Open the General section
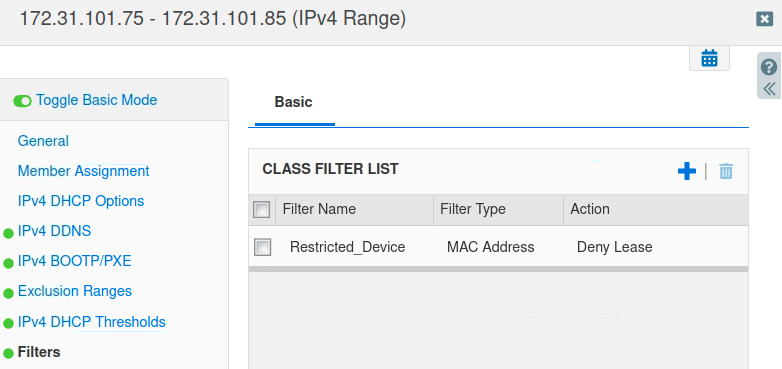This screenshot has height=369, width=782. (x=43, y=141)
